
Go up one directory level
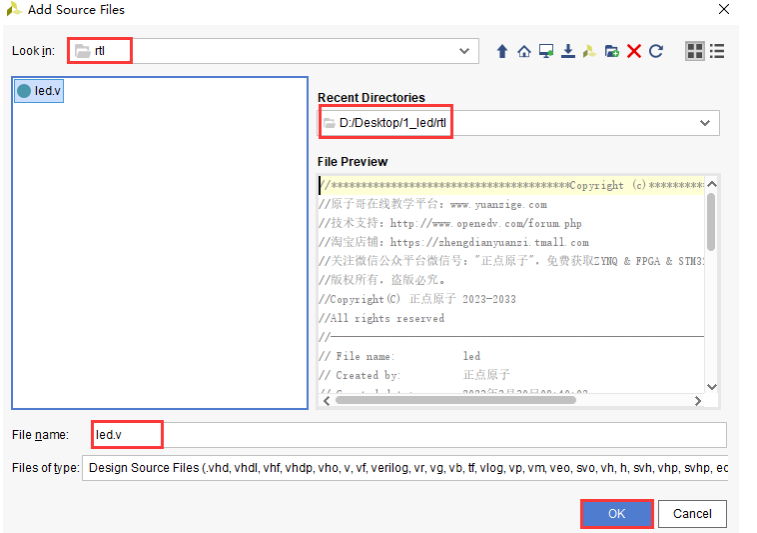click(x=502, y=51)
